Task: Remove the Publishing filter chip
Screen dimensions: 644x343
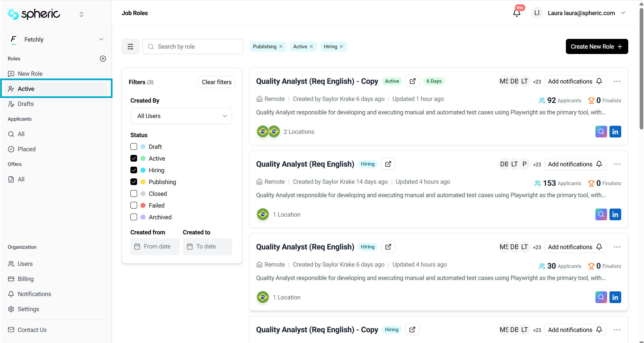Action: tap(281, 47)
